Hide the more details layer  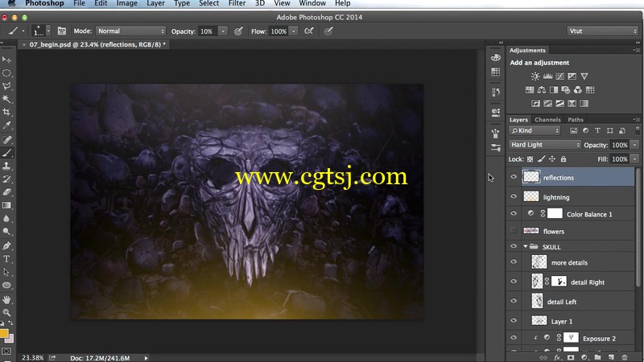514,262
